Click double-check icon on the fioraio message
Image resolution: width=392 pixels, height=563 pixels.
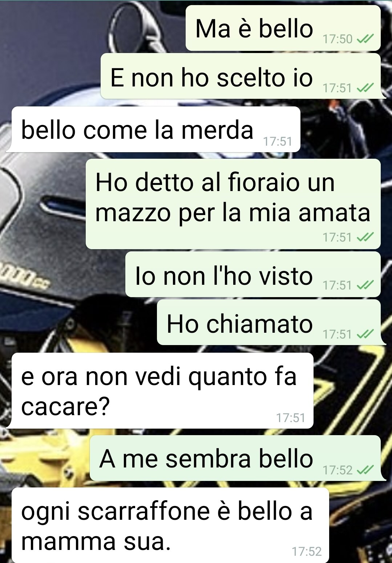(365, 237)
